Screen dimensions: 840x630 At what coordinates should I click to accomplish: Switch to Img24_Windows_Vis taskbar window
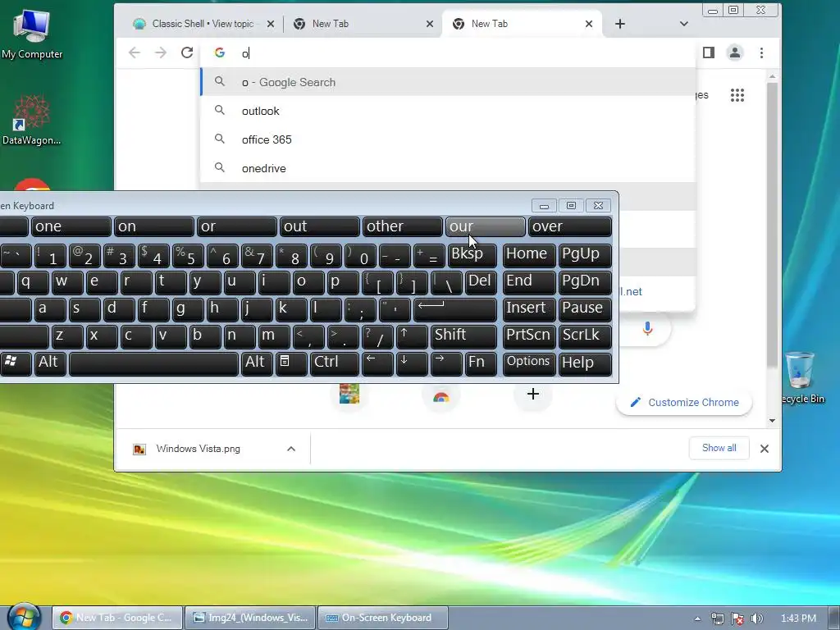pyautogui.click(x=251, y=618)
